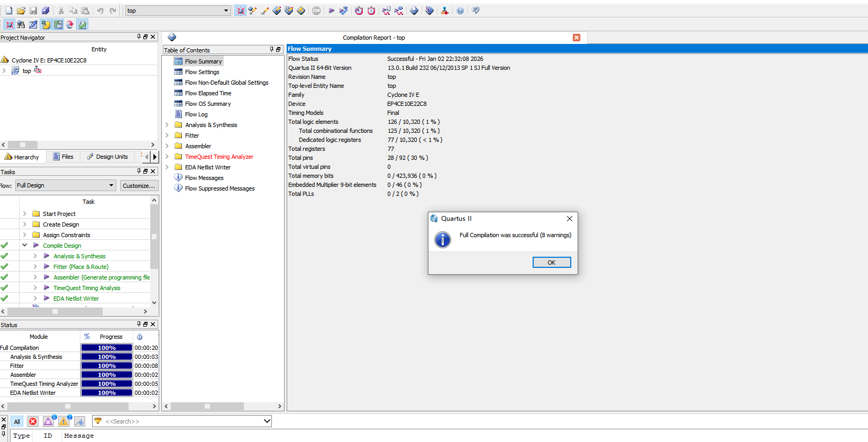Click the Full Compilation progress bar
Screen dimensions: 868x442
pyautogui.click(x=107, y=348)
